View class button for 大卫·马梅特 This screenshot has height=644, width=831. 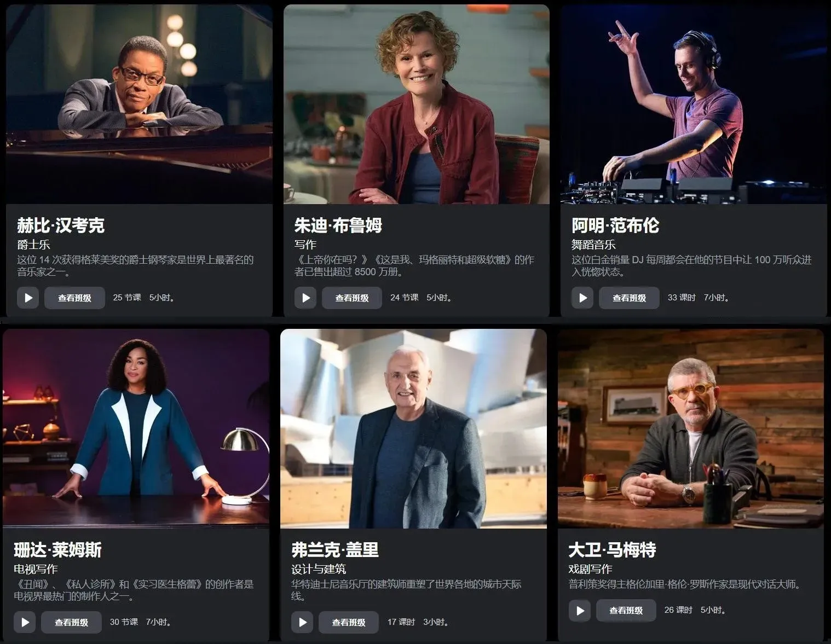tap(626, 611)
